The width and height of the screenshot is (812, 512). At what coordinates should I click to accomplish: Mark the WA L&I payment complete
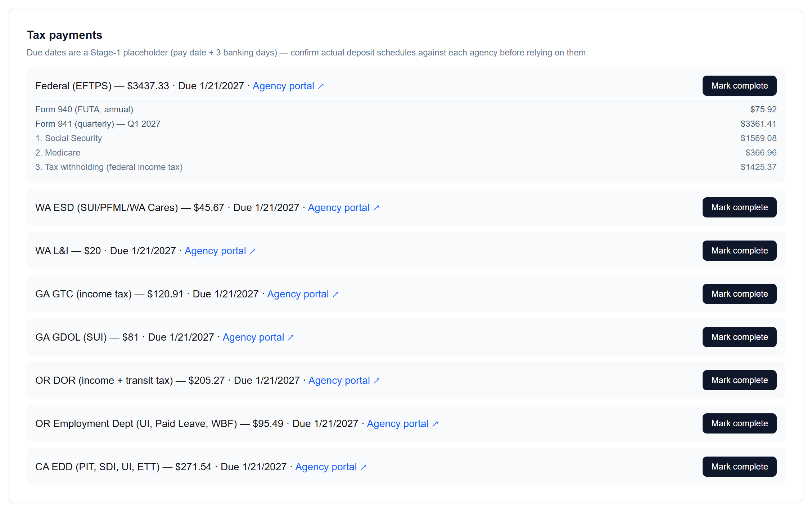pyautogui.click(x=739, y=251)
